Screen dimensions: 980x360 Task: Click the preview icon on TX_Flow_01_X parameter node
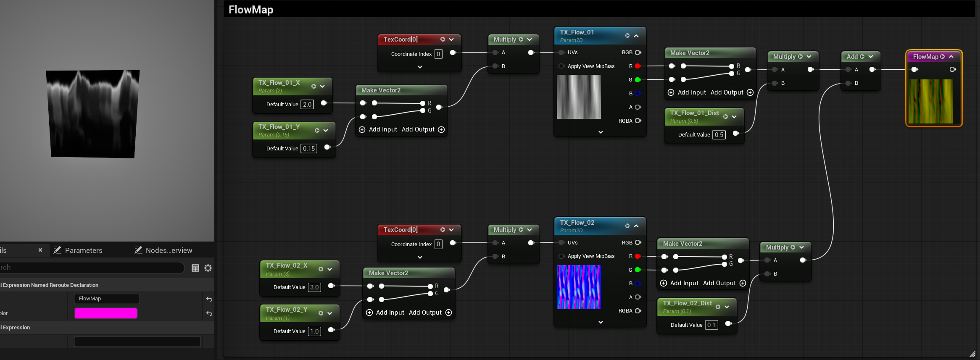pyautogui.click(x=313, y=87)
